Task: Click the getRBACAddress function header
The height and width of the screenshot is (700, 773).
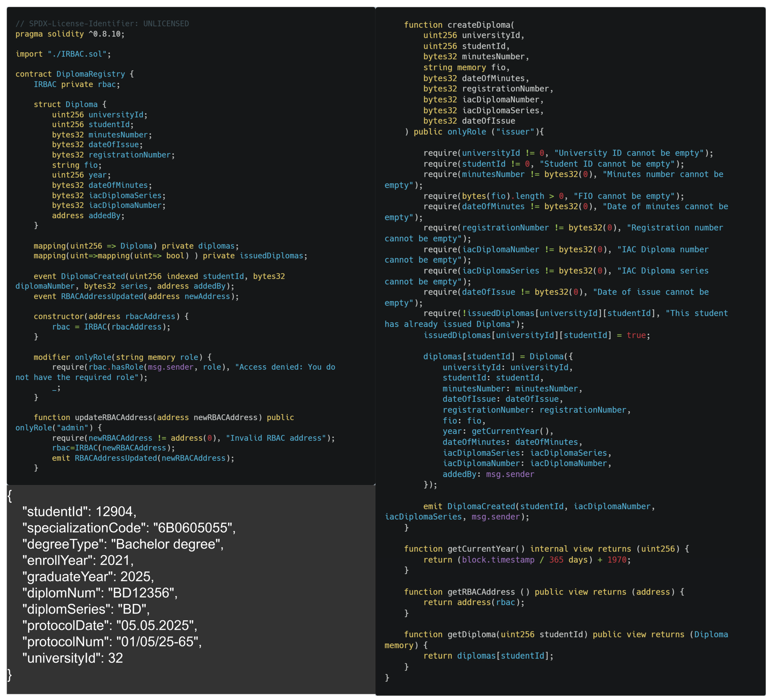Action: pos(544,592)
